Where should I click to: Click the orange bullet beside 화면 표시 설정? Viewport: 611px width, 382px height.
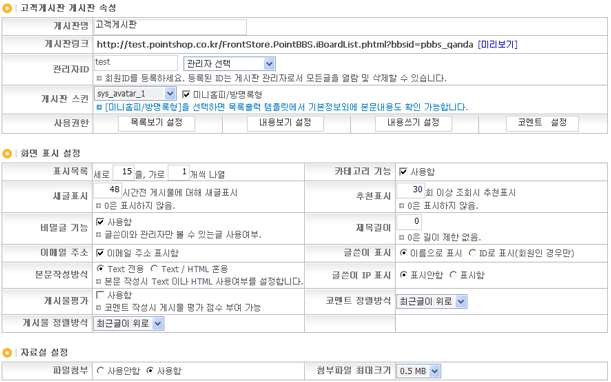[7, 154]
